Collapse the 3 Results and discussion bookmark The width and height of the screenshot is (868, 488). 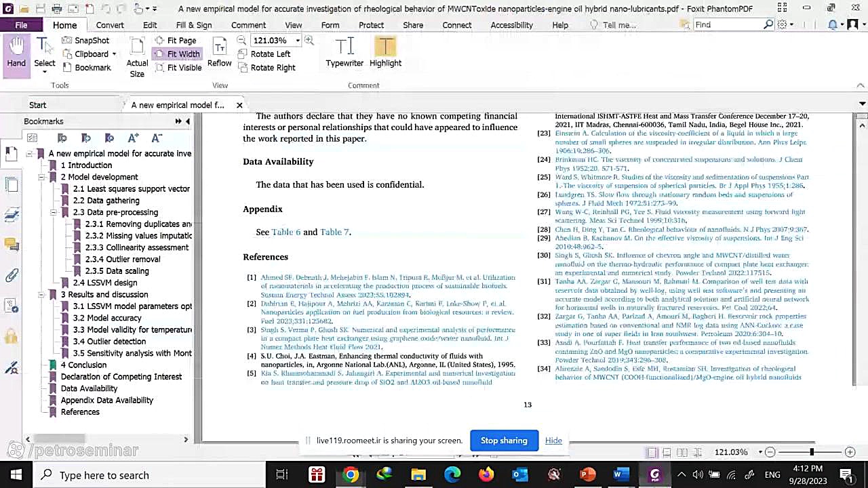pos(41,295)
